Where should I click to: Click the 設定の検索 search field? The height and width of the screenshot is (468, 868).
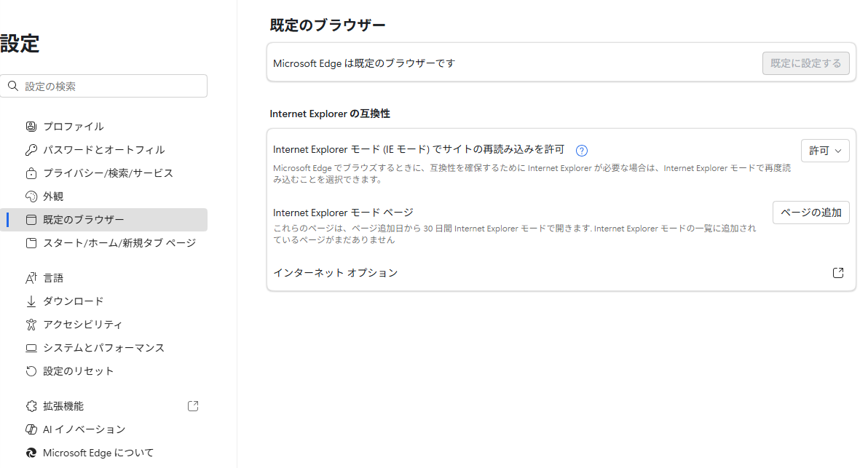coord(109,86)
